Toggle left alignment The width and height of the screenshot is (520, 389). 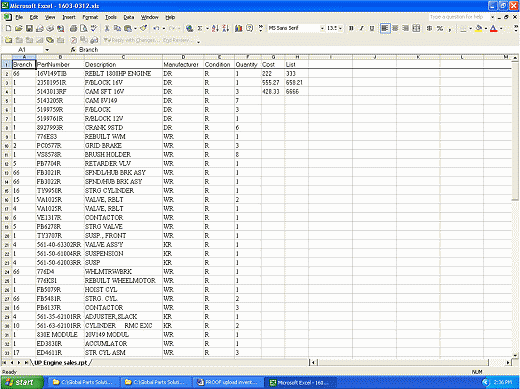pos(385,29)
